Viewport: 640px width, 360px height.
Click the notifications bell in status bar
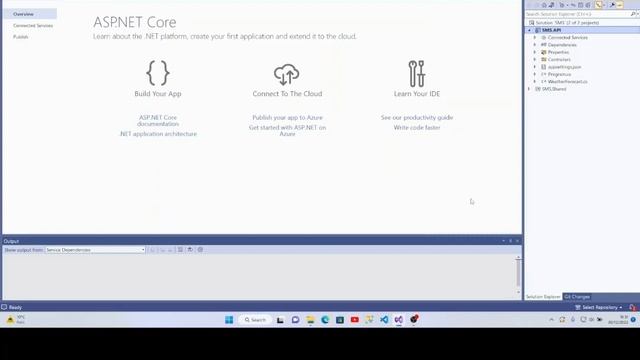point(632,307)
